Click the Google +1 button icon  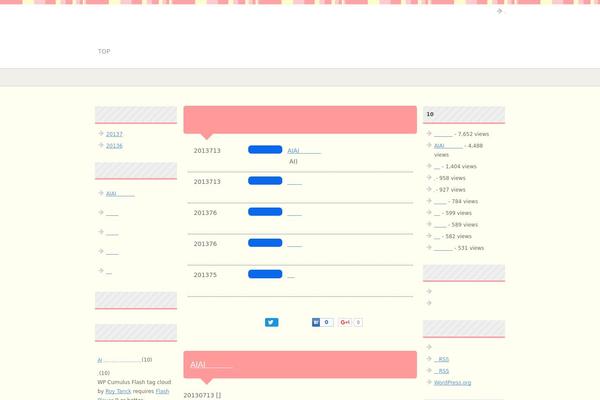(x=346, y=322)
